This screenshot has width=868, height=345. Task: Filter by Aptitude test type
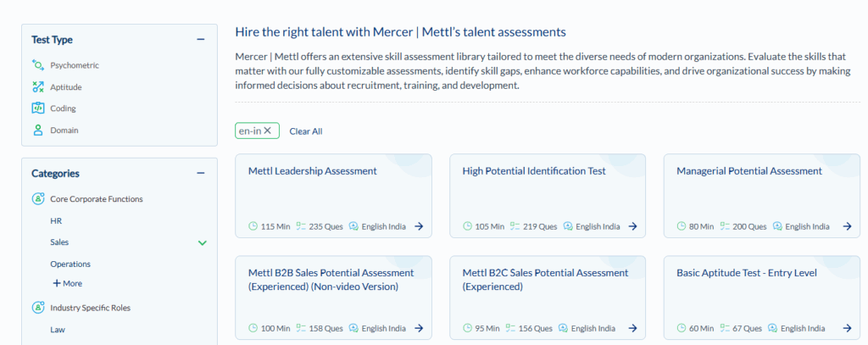66,87
